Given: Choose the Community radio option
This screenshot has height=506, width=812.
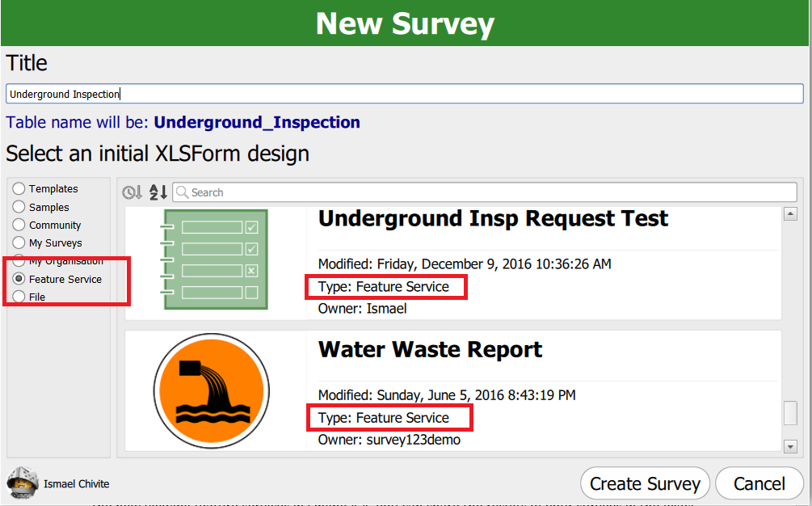Looking at the screenshot, I should tap(19, 225).
